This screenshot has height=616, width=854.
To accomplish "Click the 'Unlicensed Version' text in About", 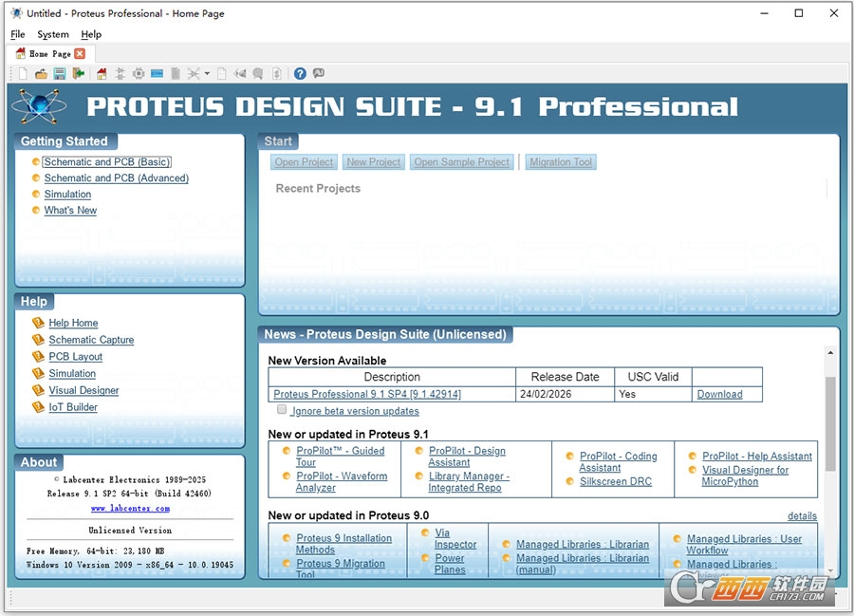I will pyautogui.click(x=130, y=530).
